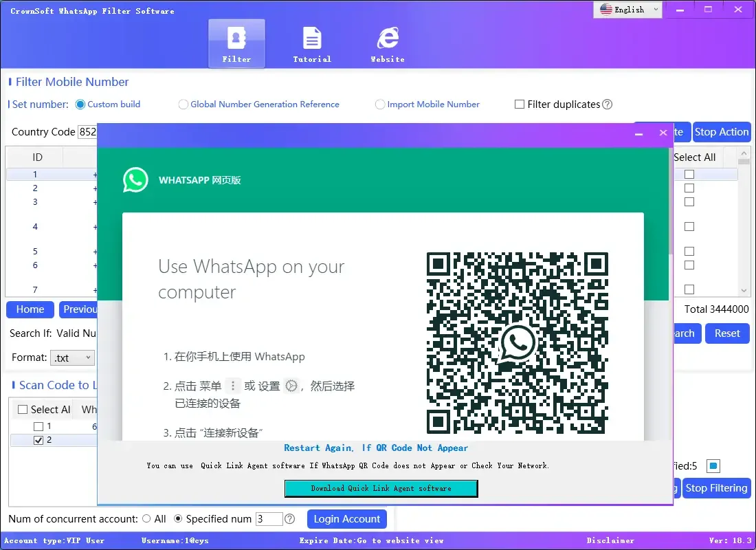
Task: Click the WhatsApp QR code image
Action: point(517,342)
